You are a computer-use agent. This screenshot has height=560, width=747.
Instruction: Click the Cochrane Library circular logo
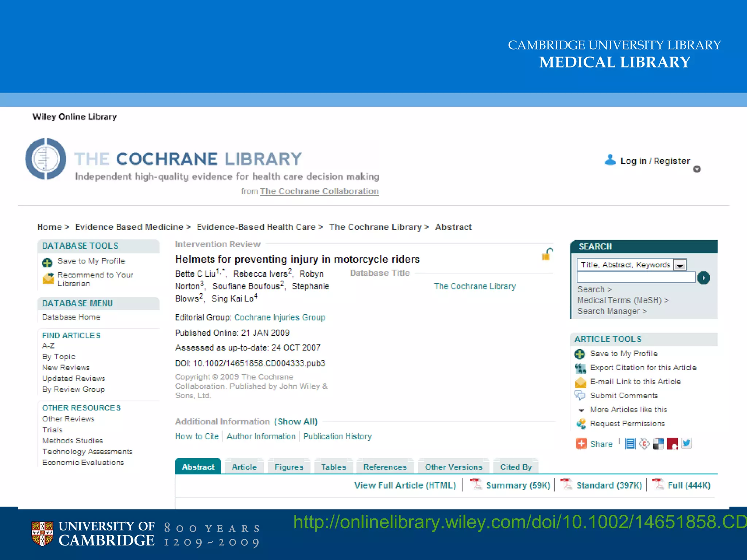46,159
